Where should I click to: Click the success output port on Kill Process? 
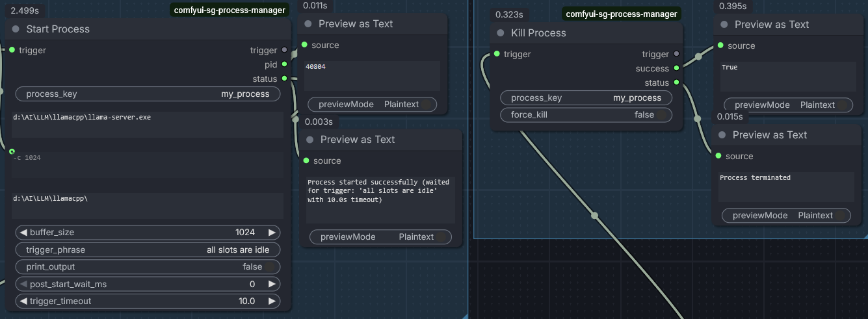point(676,68)
